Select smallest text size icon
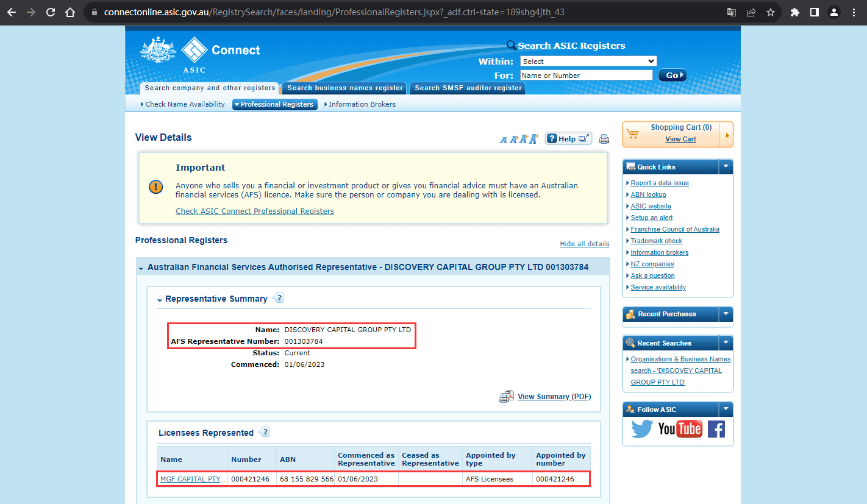Viewport: 867px width, 504px height. click(x=503, y=140)
